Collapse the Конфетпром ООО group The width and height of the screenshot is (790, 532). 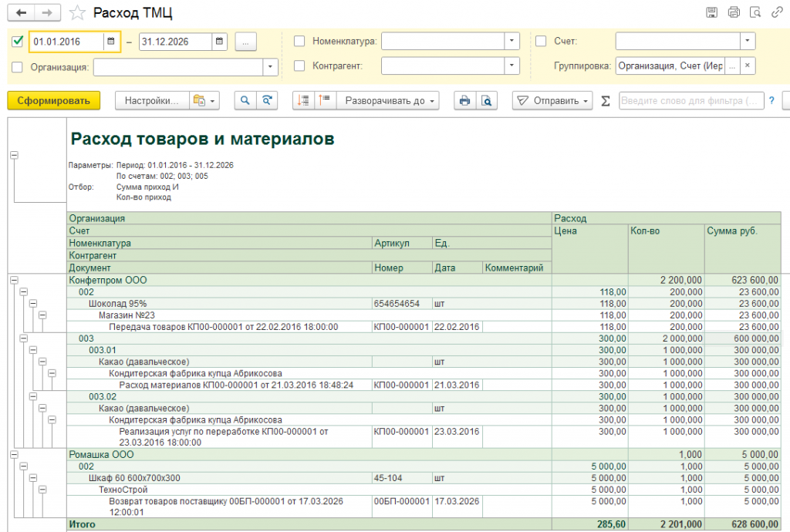[x=14, y=280]
